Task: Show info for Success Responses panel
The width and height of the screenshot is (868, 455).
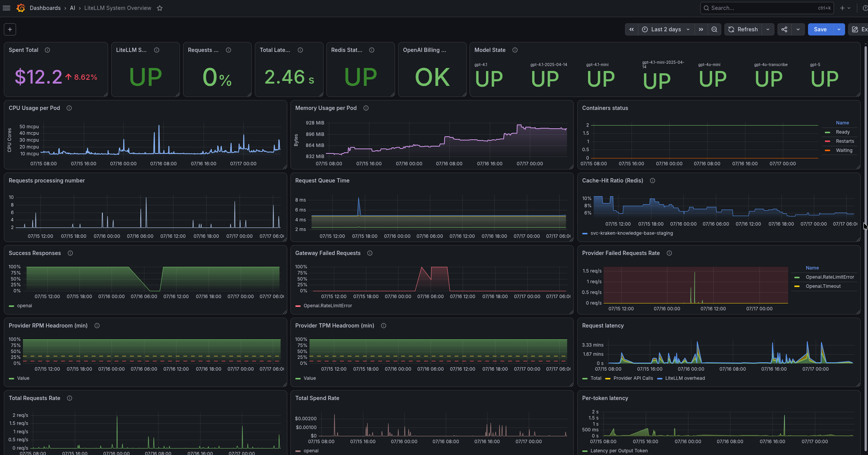Action: [x=70, y=253]
